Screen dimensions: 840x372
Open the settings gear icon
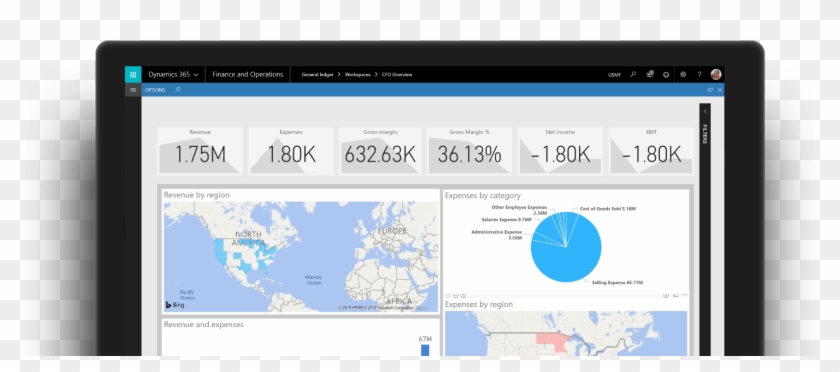682,75
